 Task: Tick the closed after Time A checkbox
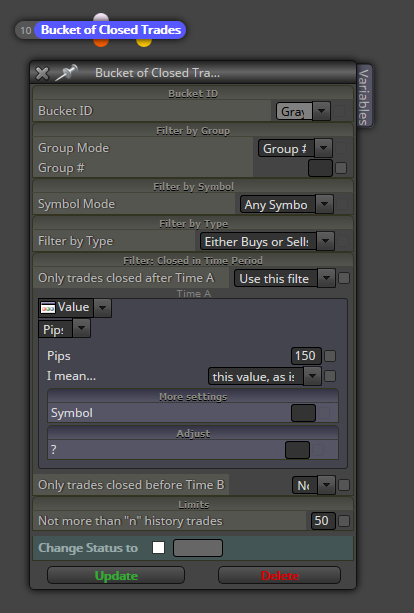(x=344, y=278)
